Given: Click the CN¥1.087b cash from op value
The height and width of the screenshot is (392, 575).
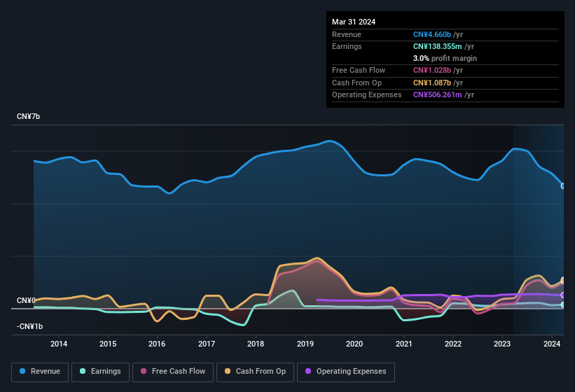Looking at the screenshot, I should [x=432, y=83].
